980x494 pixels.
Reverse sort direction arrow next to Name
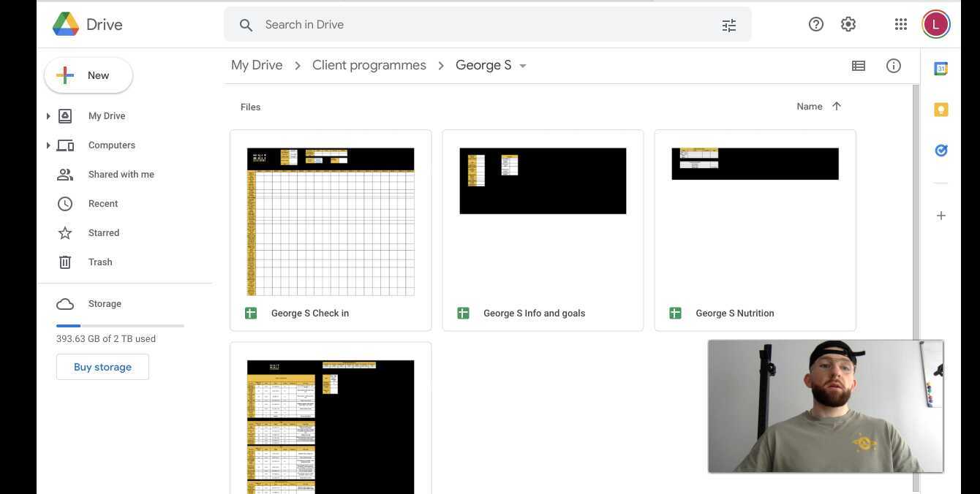point(837,106)
